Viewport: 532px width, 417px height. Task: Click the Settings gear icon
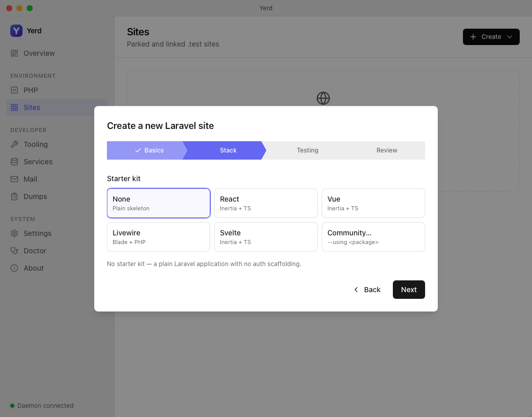pos(14,233)
